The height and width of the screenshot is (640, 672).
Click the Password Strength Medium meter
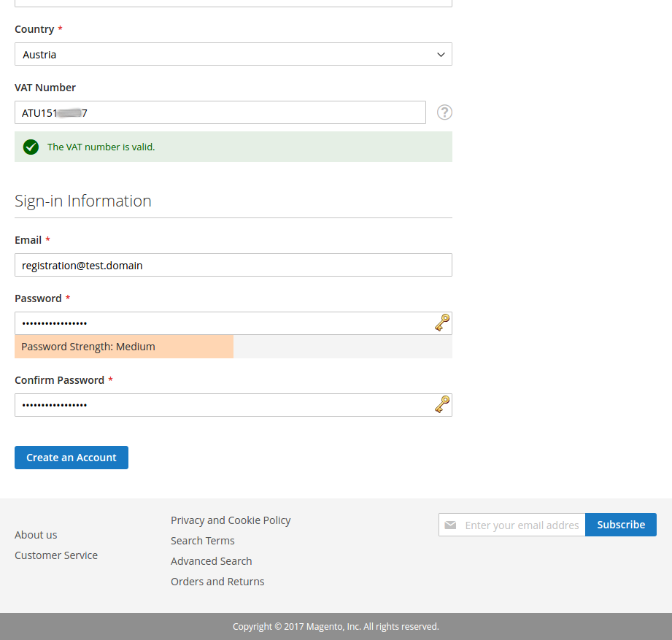click(x=124, y=347)
